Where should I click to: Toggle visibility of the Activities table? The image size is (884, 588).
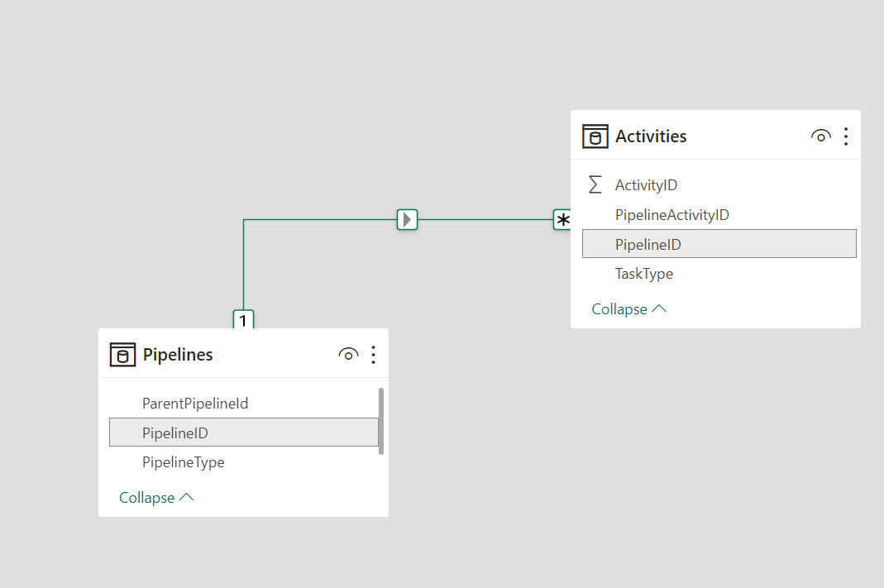point(821,136)
